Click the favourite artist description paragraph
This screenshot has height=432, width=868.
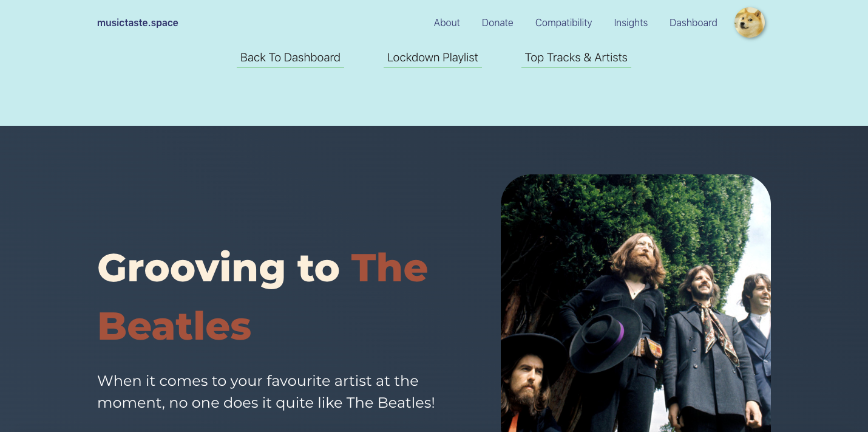(x=266, y=392)
